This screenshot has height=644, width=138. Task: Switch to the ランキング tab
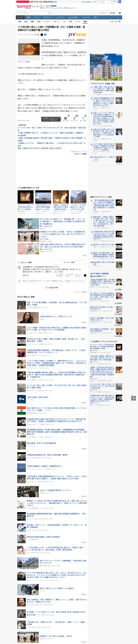pyautogui.click(x=86, y=17)
